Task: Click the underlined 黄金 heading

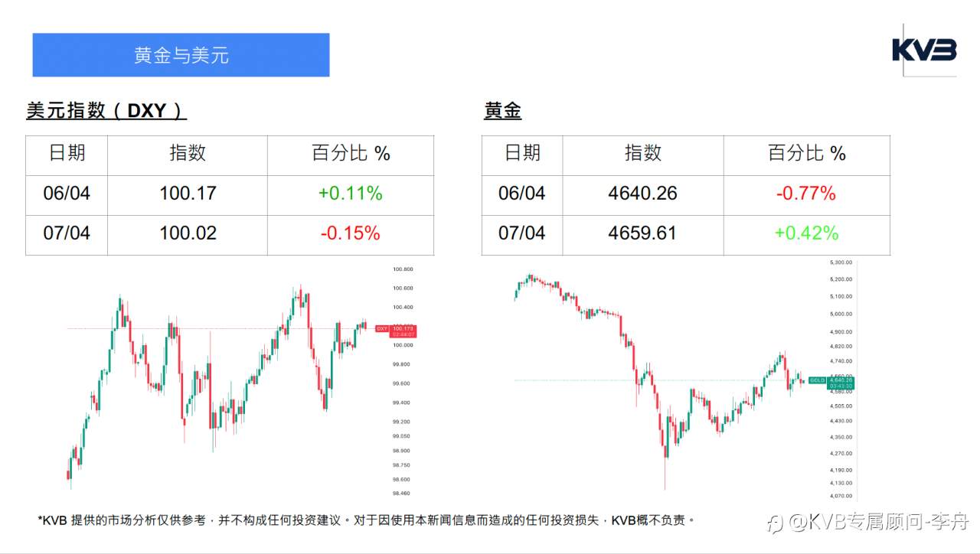Action: coord(502,111)
